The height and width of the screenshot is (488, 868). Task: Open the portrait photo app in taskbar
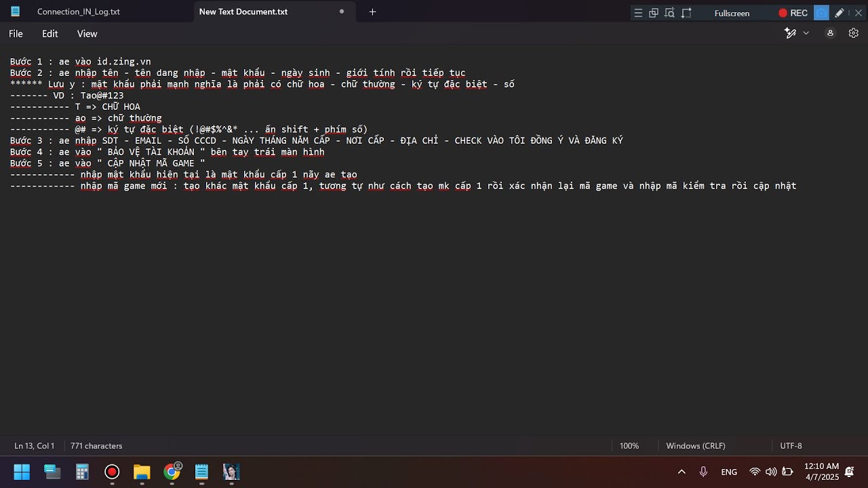[x=231, y=472]
